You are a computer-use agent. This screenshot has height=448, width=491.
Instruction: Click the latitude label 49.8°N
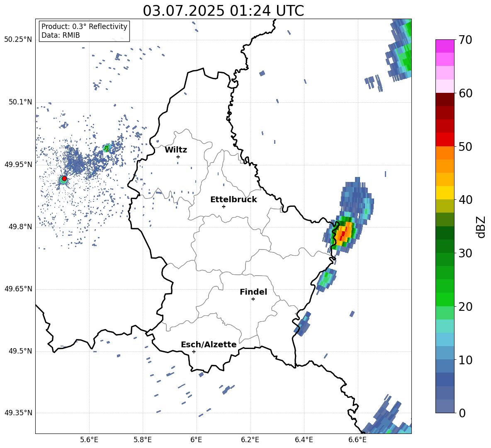click(x=20, y=227)
